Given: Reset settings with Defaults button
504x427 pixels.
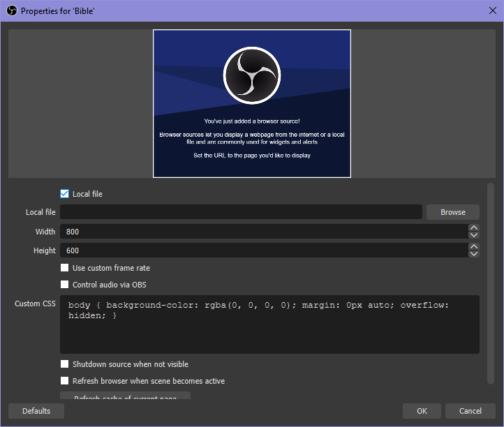Looking at the screenshot, I should 36,411.
